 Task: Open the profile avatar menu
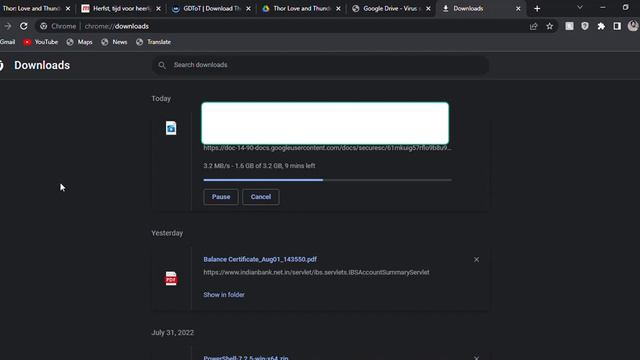[633, 26]
